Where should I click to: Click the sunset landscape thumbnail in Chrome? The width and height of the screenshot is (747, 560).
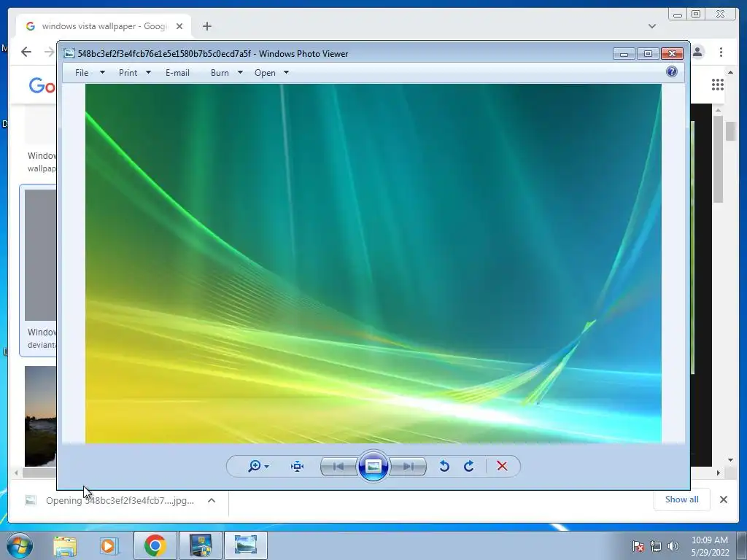coord(41,416)
